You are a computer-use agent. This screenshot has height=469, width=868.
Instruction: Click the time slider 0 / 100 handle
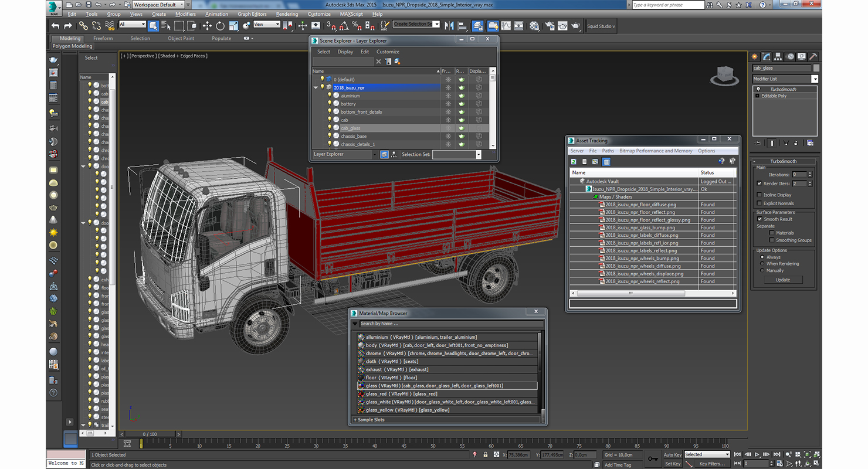click(x=150, y=434)
